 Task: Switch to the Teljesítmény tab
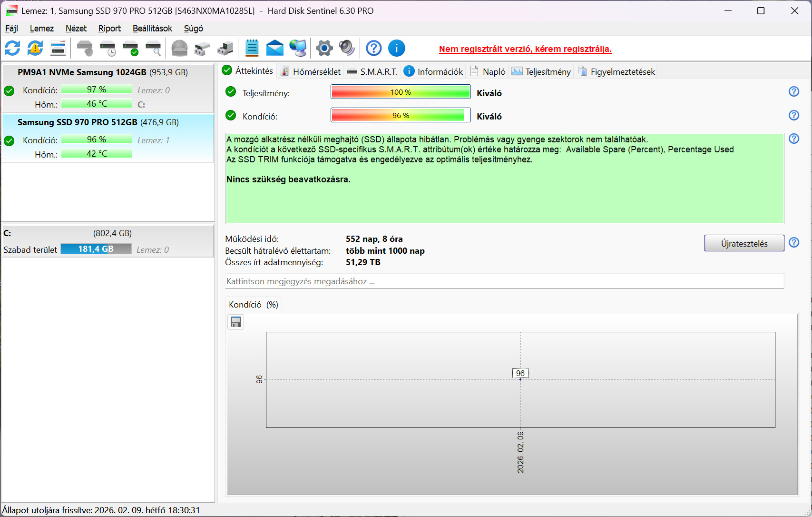pos(541,71)
